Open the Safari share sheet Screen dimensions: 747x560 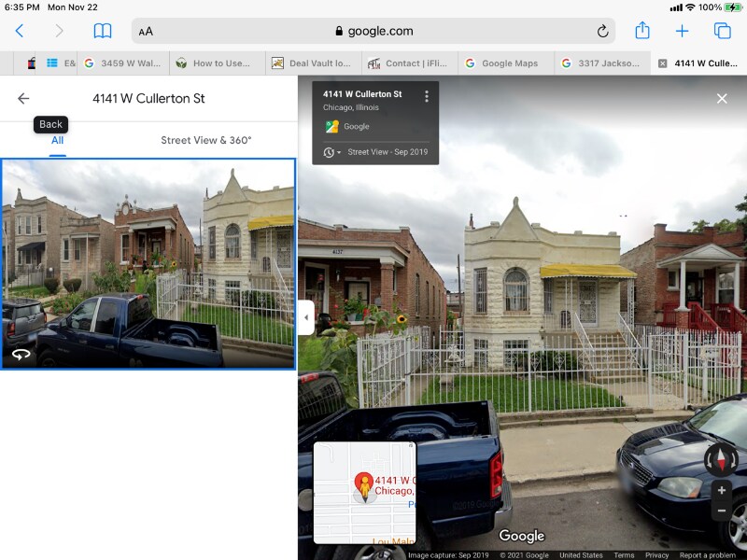[x=642, y=31]
